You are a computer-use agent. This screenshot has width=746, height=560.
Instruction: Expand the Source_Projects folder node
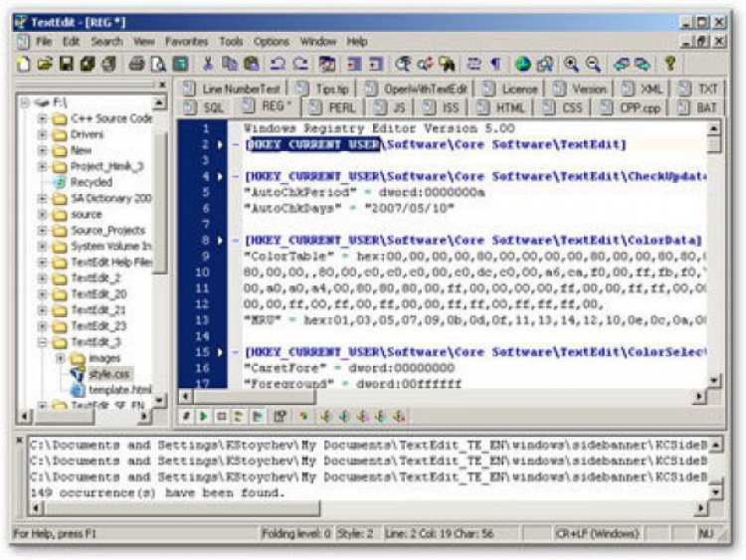click(x=43, y=231)
